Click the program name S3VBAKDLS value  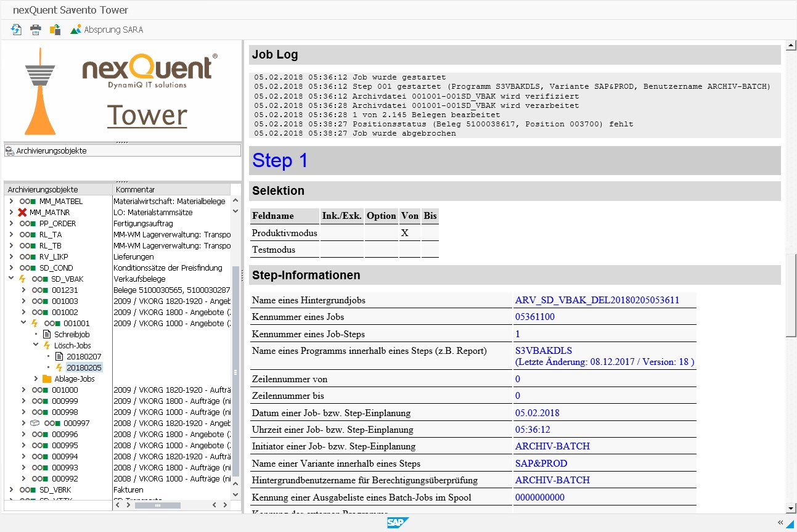[543, 351]
